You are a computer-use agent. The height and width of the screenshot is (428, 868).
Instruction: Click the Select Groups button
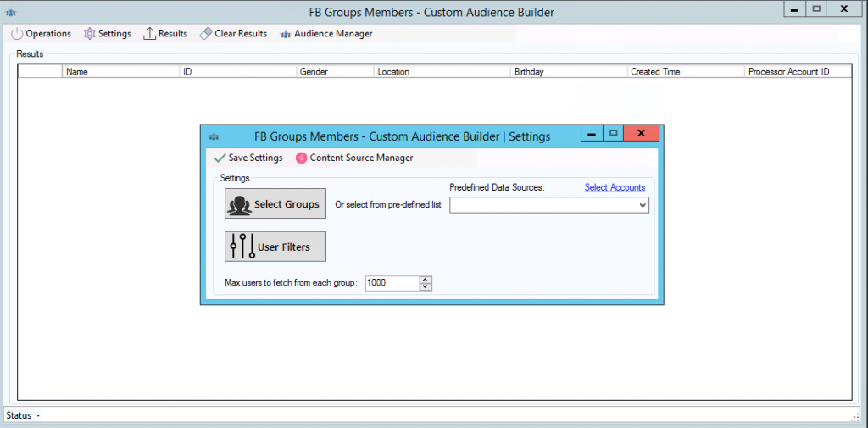click(275, 203)
